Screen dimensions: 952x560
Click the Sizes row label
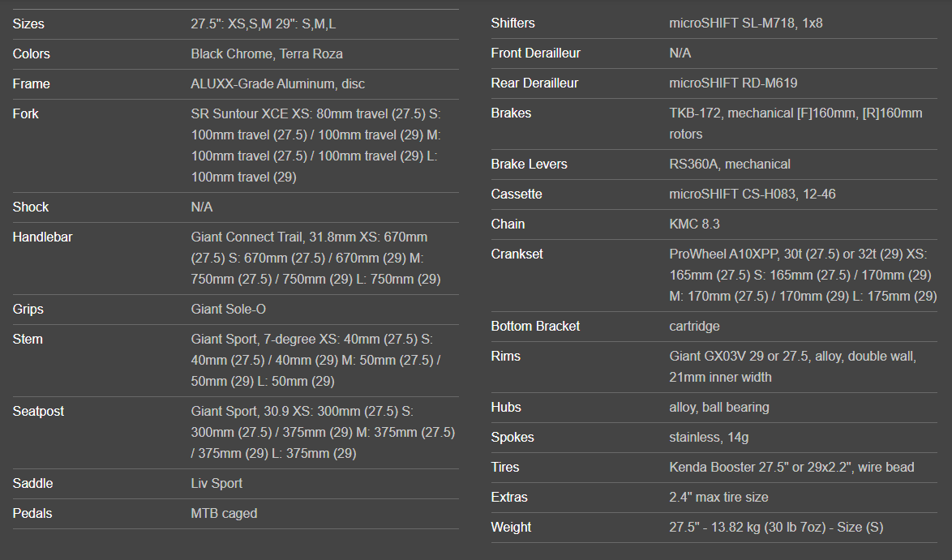pos(28,24)
